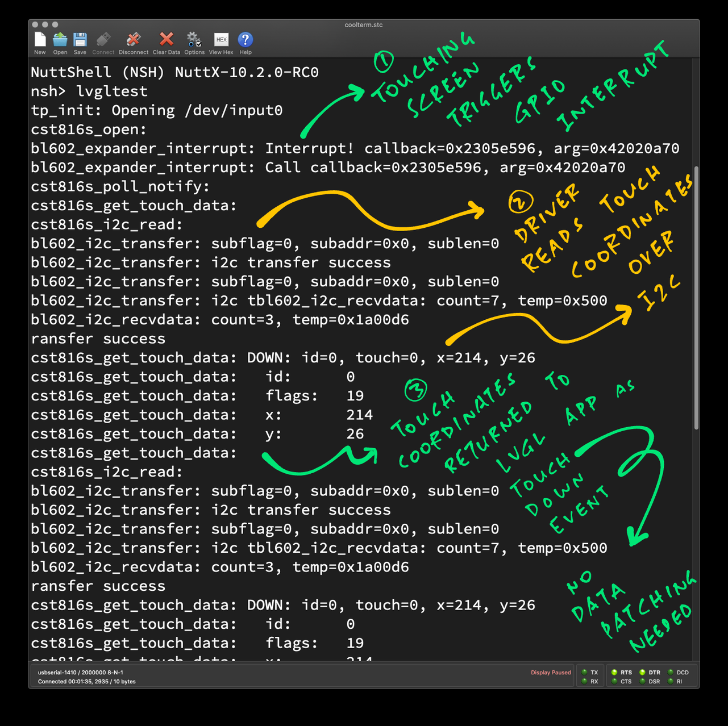
Task: Open the Help question mark icon
Action: [245, 40]
